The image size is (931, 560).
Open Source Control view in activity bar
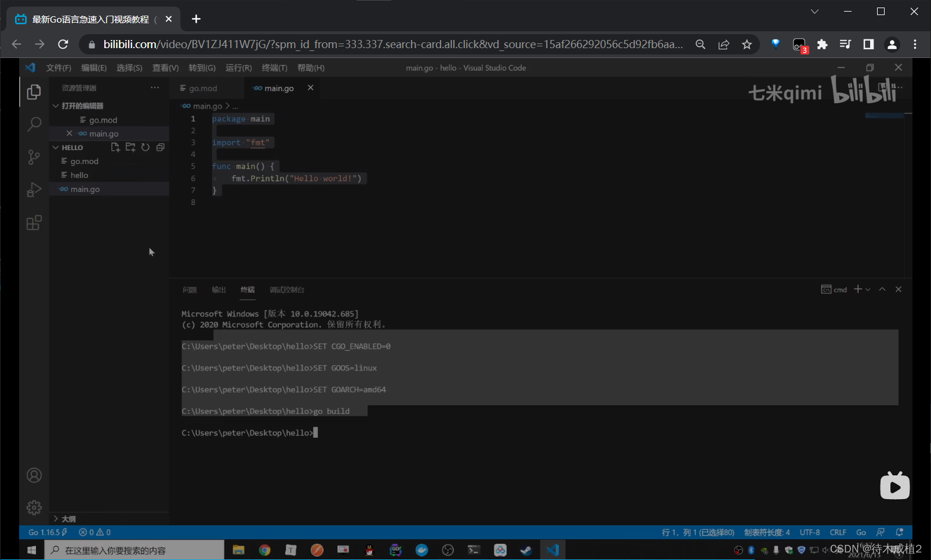[34, 157]
